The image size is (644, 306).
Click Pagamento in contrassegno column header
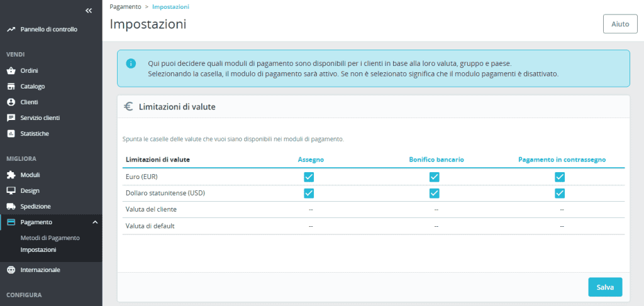[562, 160]
